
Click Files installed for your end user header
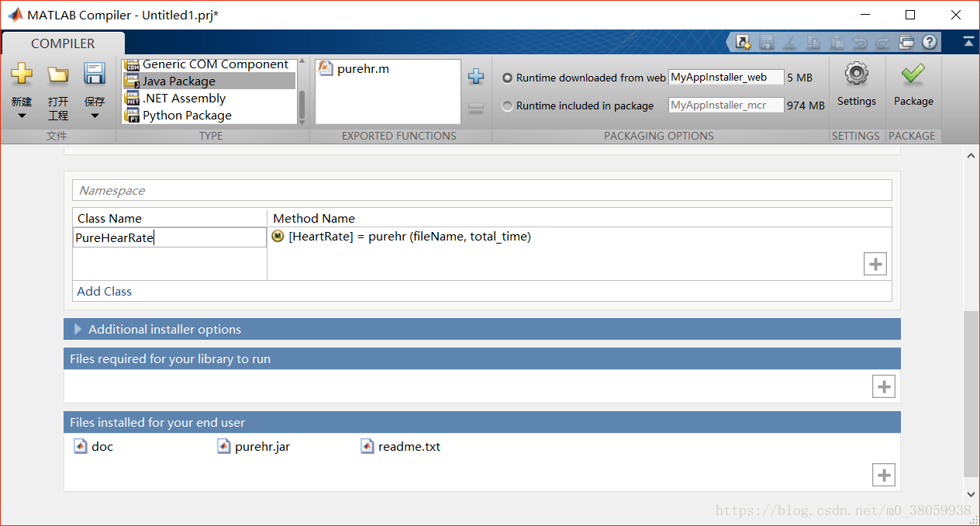tap(482, 422)
